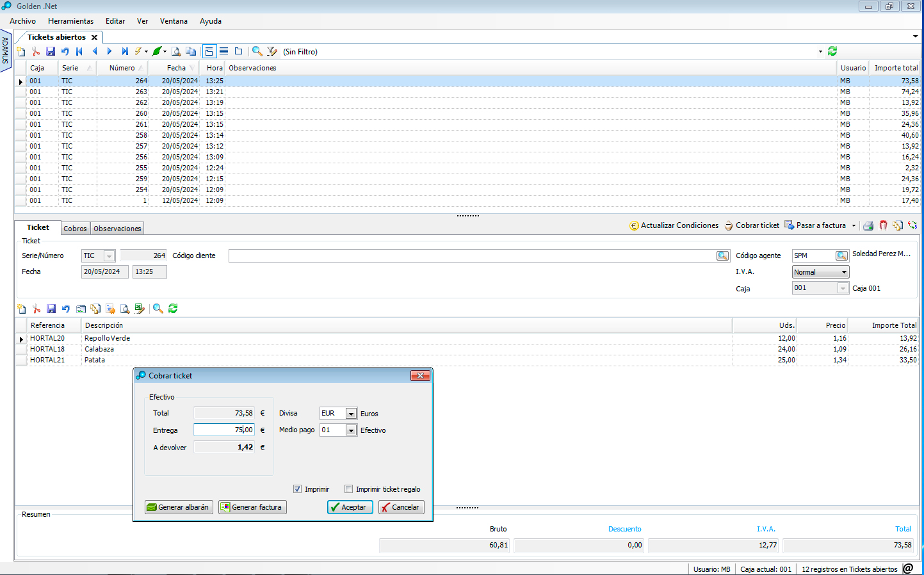
Task: Undo line changes with the blue arrow in the lines toolbar
Action: (66, 309)
